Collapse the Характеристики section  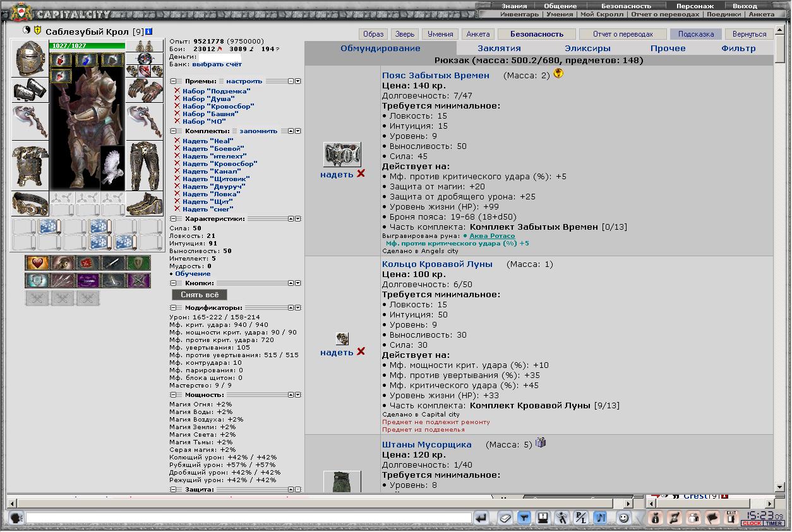[173, 219]
